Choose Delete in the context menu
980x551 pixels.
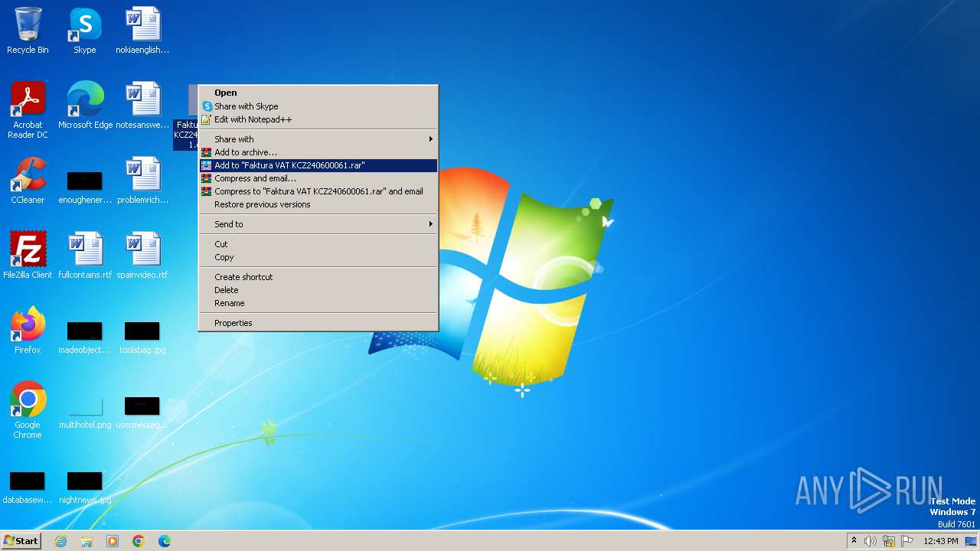click(x=318, y=290)
